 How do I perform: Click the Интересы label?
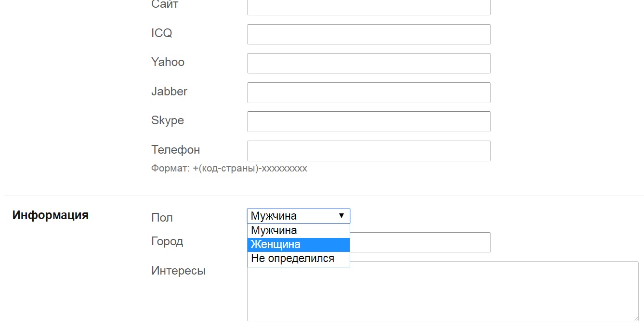coord(178,271)
